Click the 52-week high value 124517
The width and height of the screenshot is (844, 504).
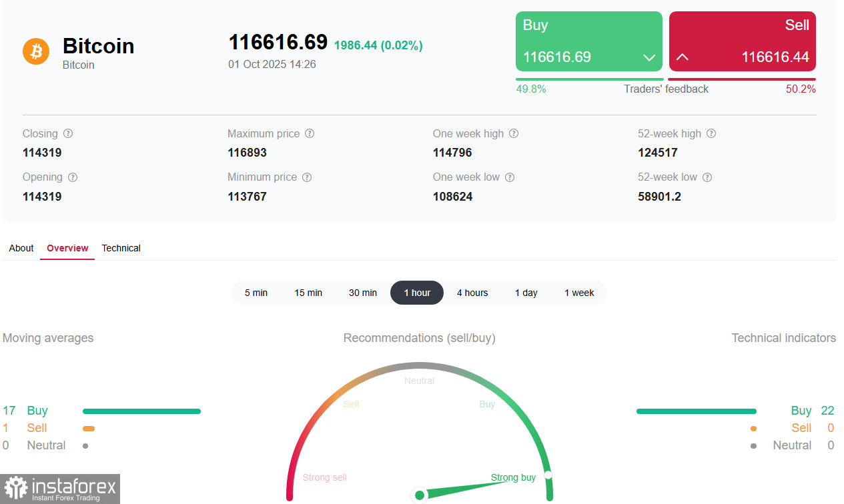[x=658, y=153]
